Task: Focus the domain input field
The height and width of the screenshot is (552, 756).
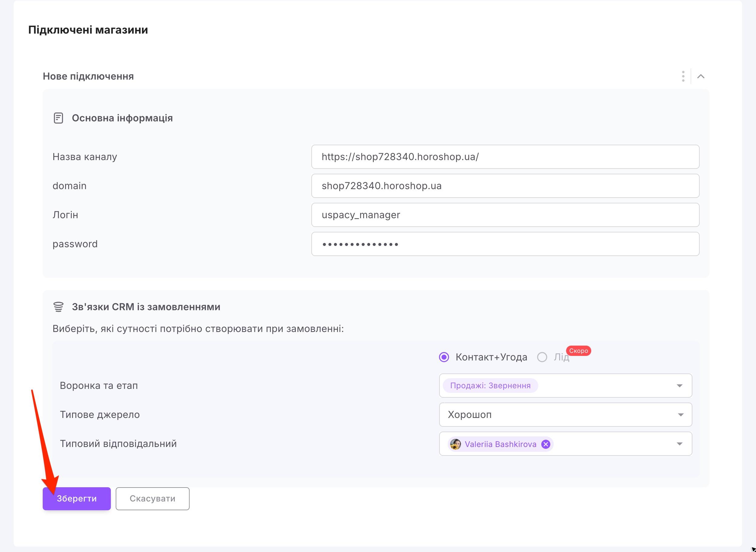Action: click(x=505, y=186)
